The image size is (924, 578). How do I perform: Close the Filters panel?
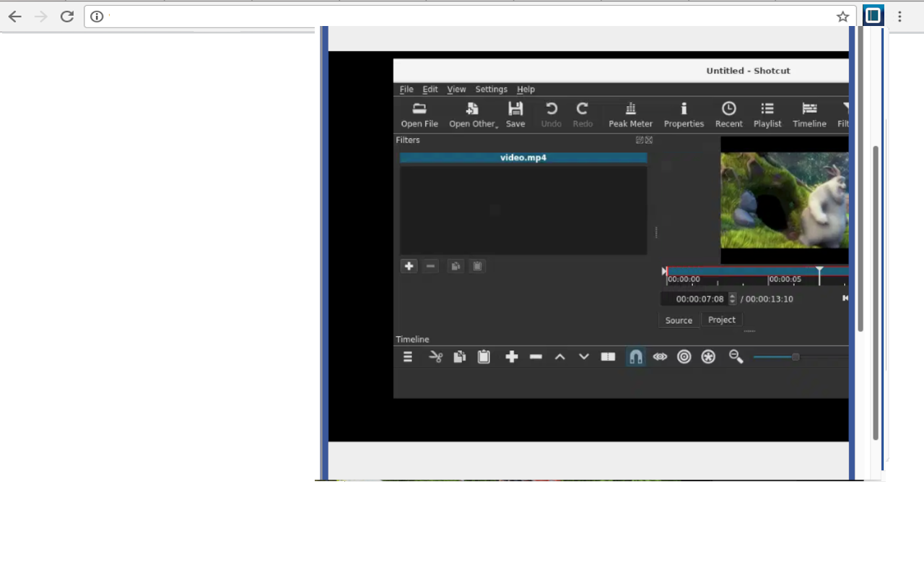pyautogui.click(x=648, y=140)
